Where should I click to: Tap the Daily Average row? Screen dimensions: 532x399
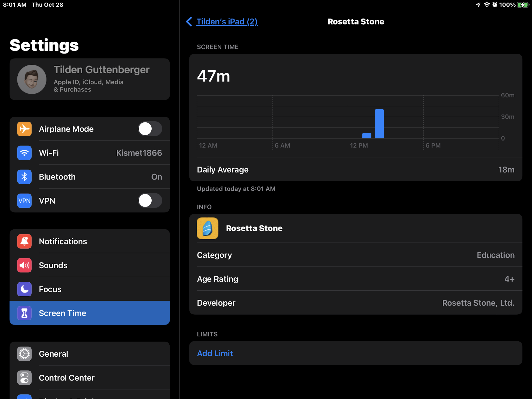356,170
